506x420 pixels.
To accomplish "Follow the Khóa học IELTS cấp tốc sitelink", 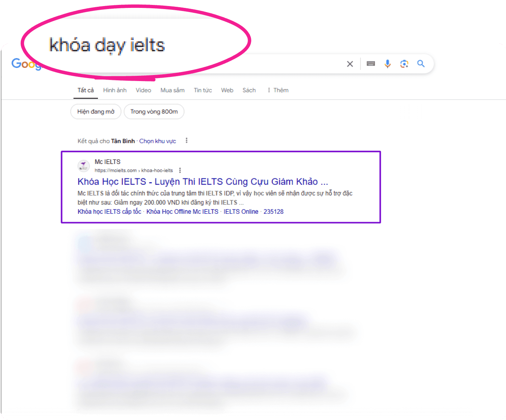I will (x=109, y=212).
